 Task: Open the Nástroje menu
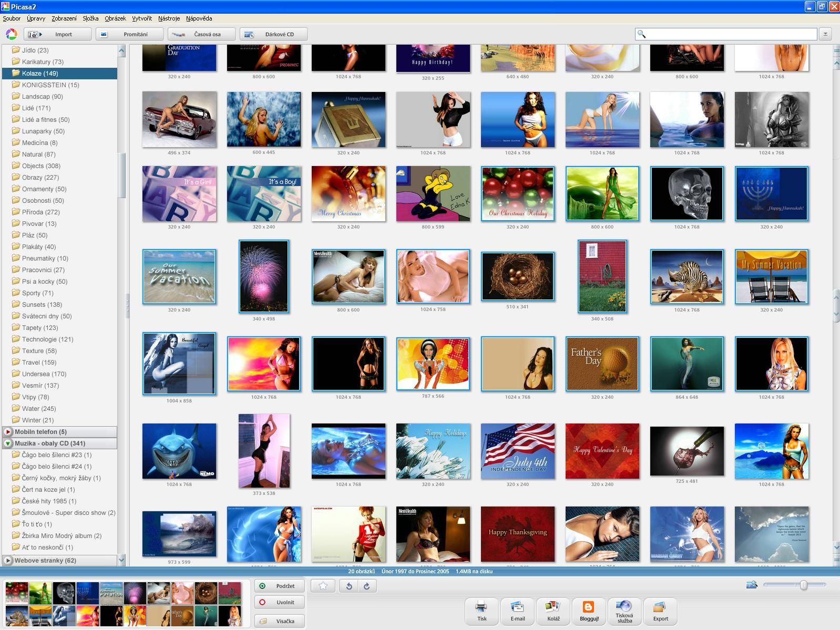point(169,18)
